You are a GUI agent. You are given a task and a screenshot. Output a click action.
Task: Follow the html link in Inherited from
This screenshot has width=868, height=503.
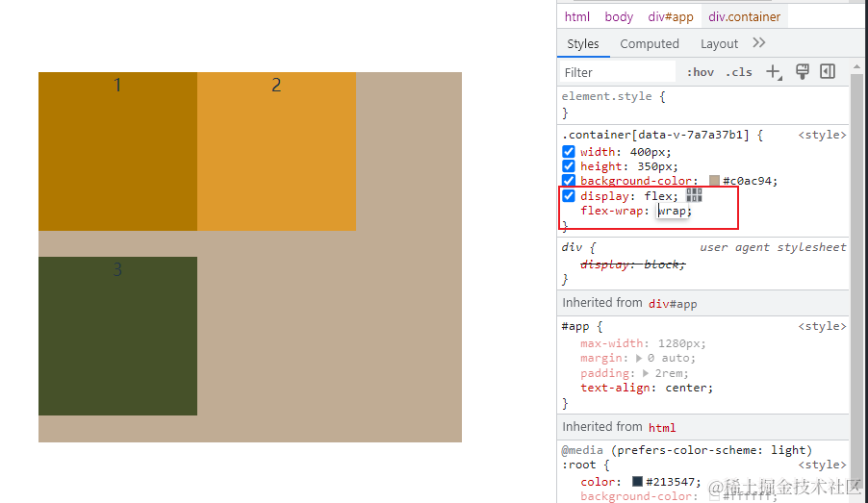pos(662,428)
